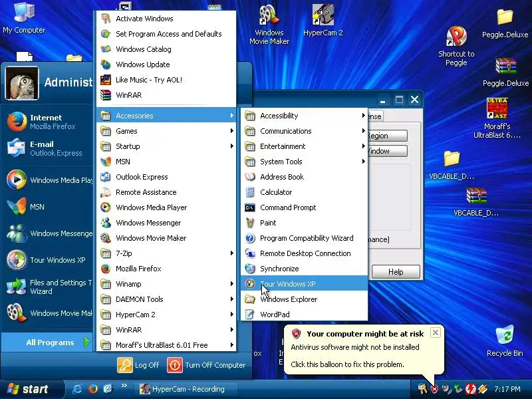532x399 pixels.
Task: Expand the 7-Zip program folder
Action: 166,253
